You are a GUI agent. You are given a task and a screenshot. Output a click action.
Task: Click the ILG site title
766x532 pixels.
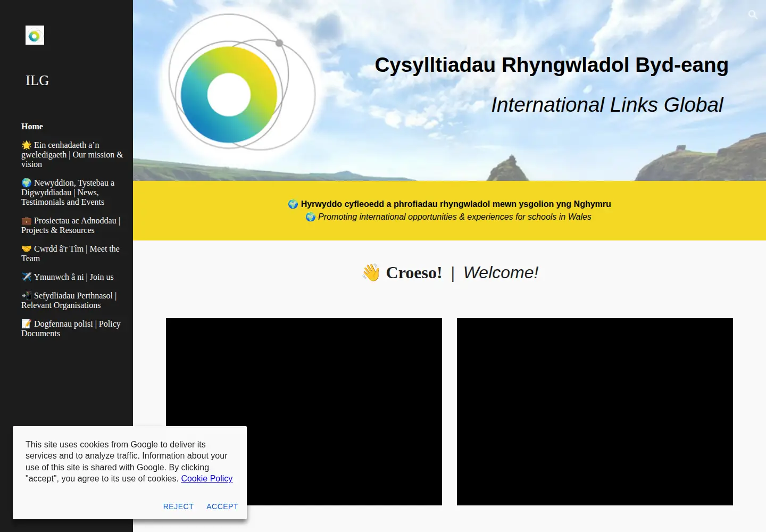point(37,80)
